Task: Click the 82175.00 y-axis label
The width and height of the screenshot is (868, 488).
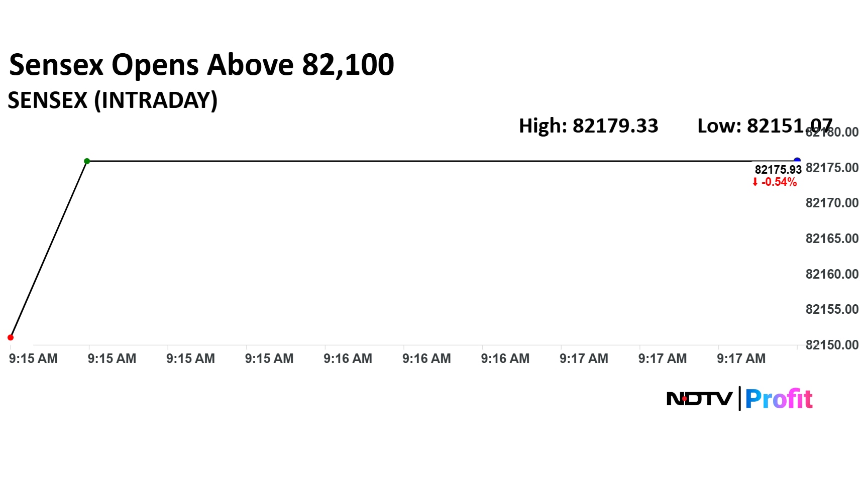Action: [x=832, y=168]
